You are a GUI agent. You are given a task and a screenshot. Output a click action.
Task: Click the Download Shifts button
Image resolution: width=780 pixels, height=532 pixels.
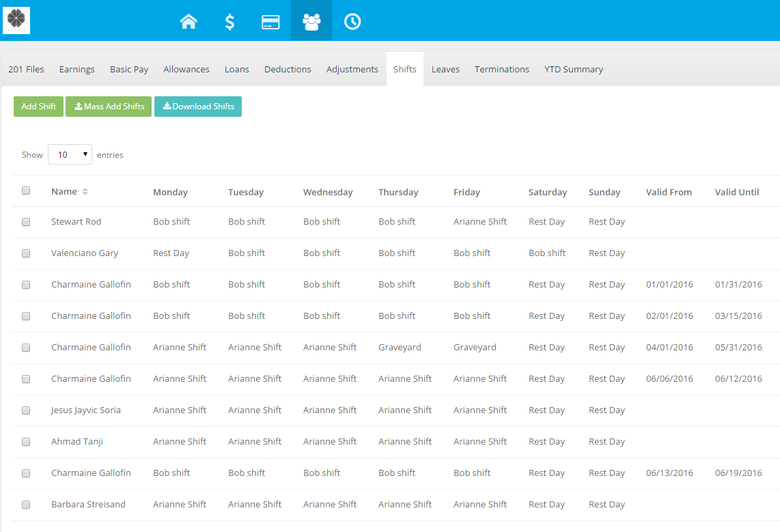click(x=198, y=107)
